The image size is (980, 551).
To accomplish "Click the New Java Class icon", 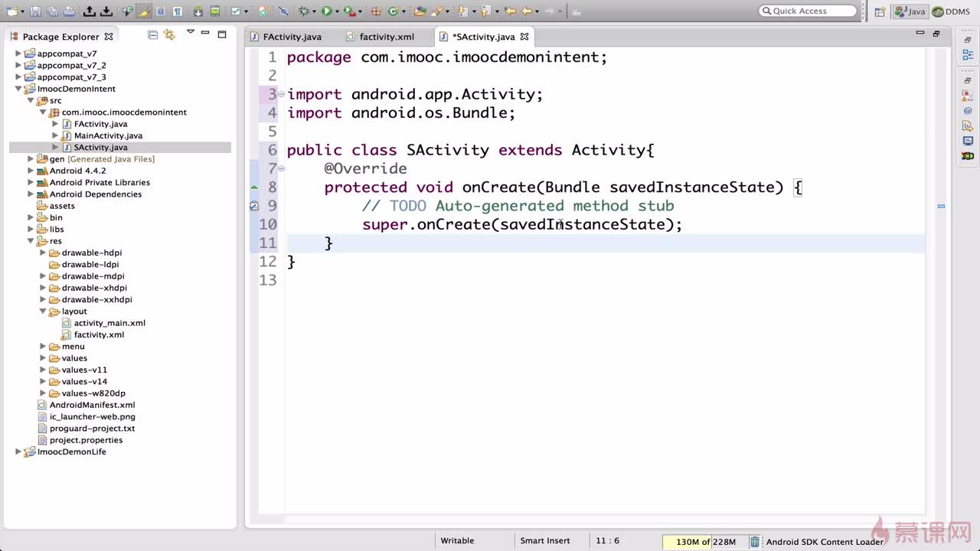I will click(394, 11).
